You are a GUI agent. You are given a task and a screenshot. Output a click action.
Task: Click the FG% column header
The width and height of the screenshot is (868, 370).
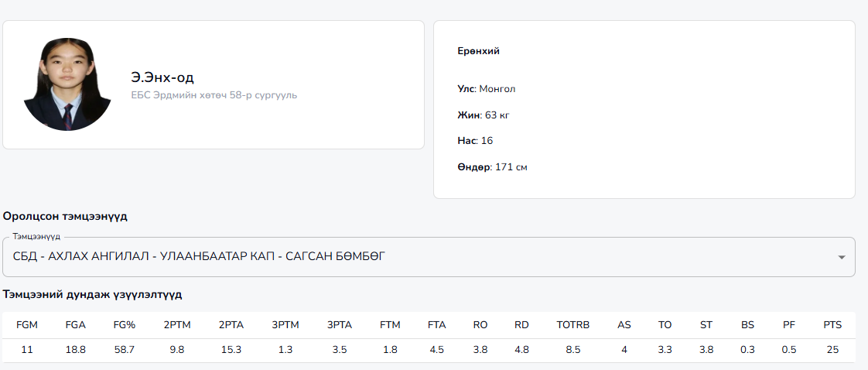(125, 325)
